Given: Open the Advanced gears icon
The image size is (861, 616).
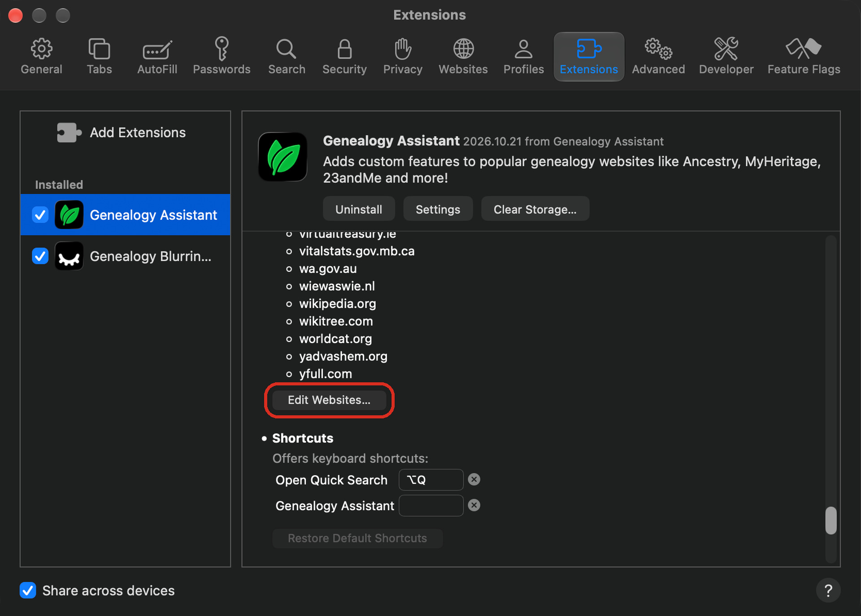Looking at the screenshot, I should [658, 48].
